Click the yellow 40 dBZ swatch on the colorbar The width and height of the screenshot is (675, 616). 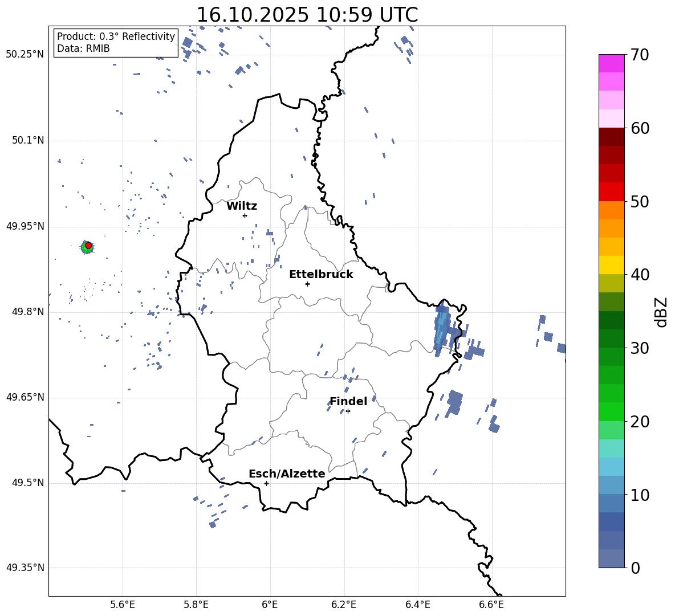pyautogui.click(x=611, y=265)
